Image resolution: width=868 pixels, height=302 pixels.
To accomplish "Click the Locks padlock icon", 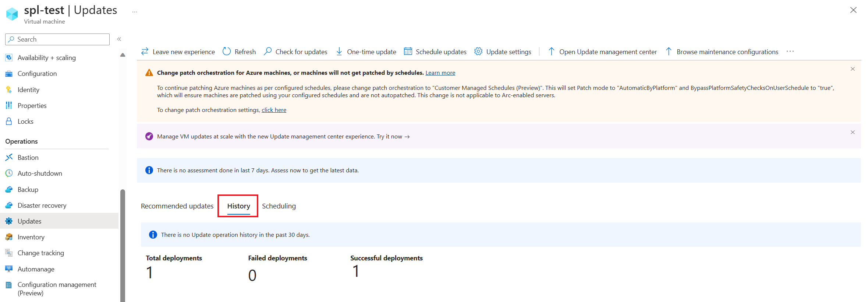I will coord(9,121).
